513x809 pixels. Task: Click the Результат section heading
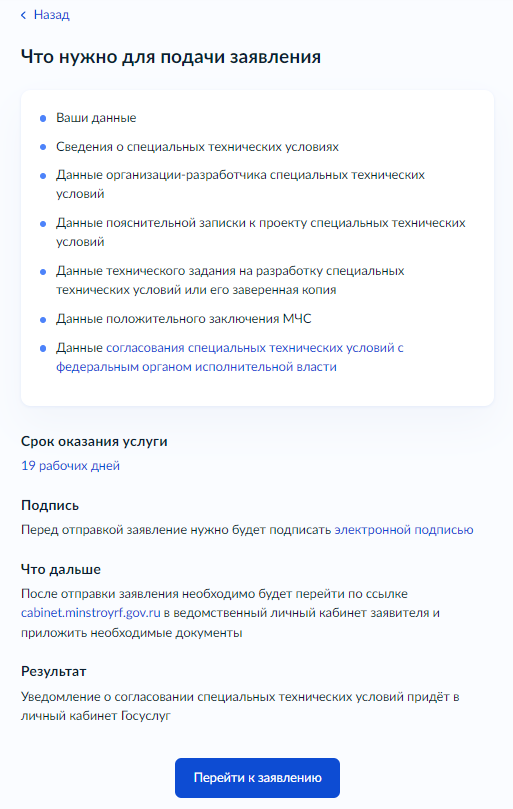pyautogui.click(x=53, y=671)
